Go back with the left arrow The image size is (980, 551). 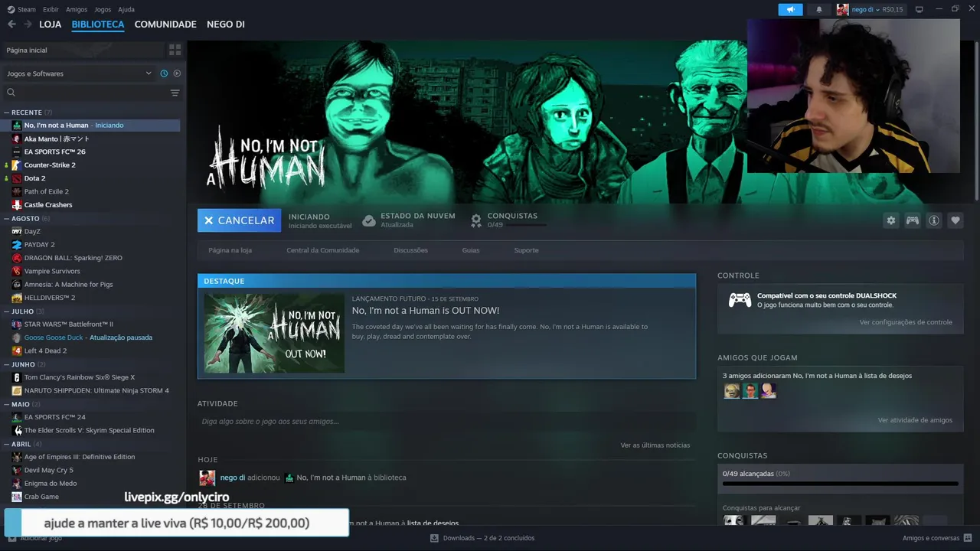pyautogui.click(x=11, y=24)
